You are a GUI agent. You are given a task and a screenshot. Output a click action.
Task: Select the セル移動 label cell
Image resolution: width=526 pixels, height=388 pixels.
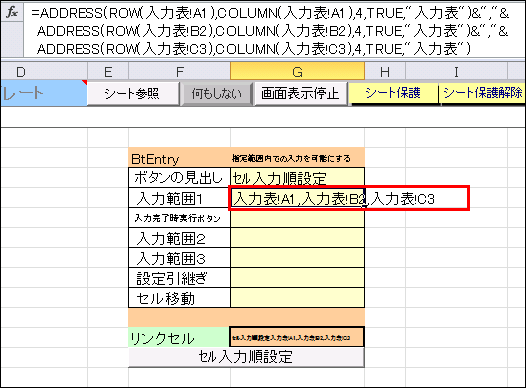coord(179,298)
